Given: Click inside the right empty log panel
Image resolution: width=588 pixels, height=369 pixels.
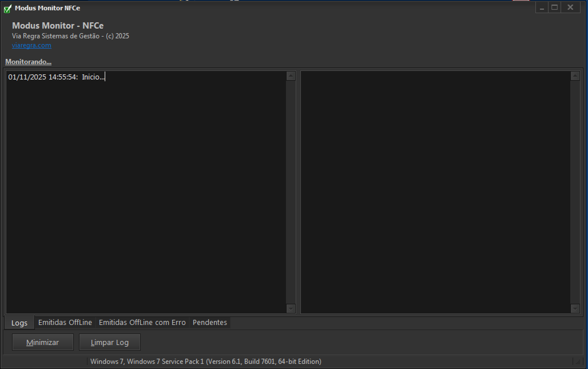Looking at the screenshot, I should [x=435, y=192].
